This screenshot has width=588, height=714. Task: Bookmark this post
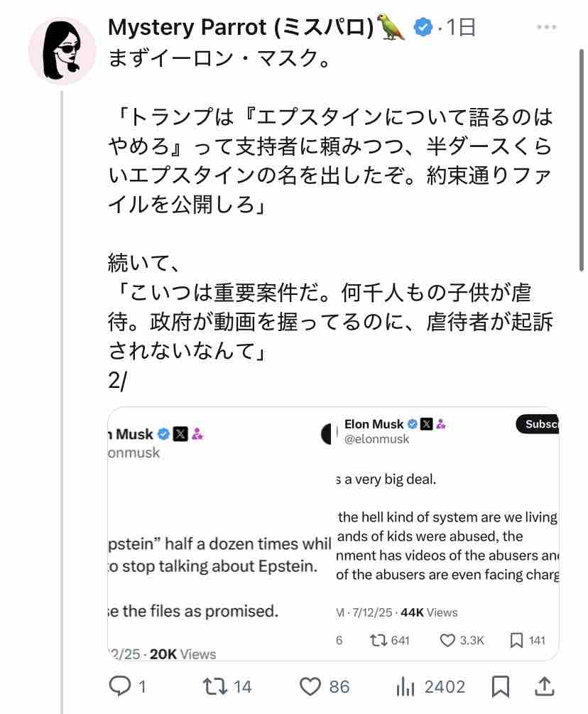(x=500, y=686)
